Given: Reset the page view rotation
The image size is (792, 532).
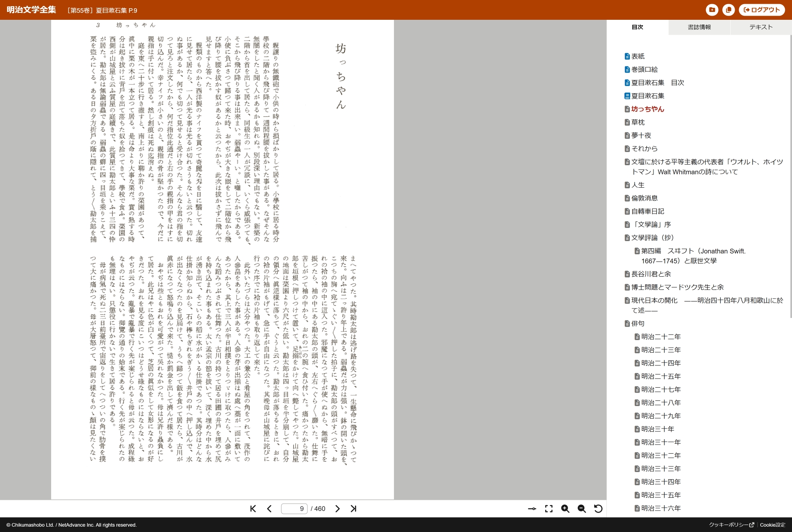Looking at the screenshot, I should point(598,508).
